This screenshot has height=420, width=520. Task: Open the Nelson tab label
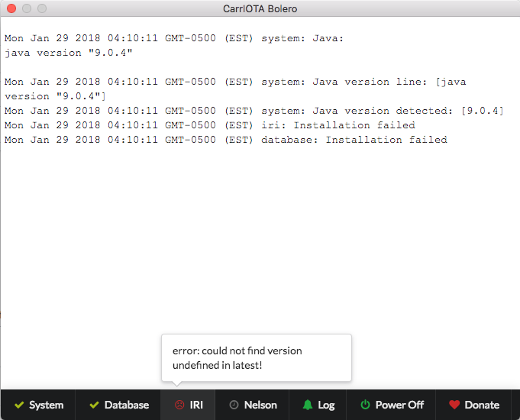point(260,405)
